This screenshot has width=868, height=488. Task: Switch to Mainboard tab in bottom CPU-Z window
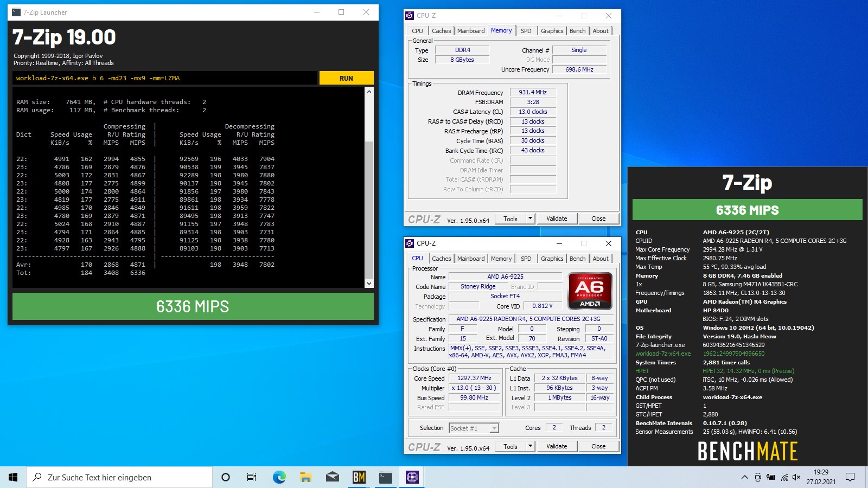(471, 259)
